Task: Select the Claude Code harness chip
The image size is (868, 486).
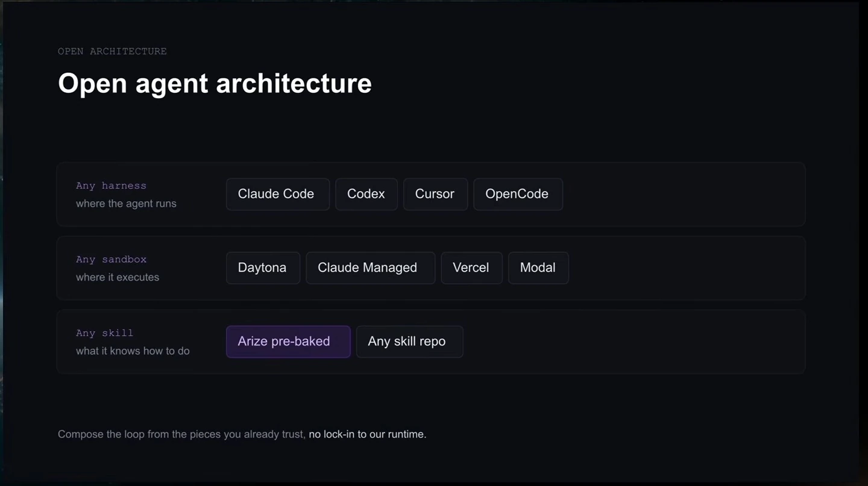Action: pyautogui.click(x=278, y=194)
